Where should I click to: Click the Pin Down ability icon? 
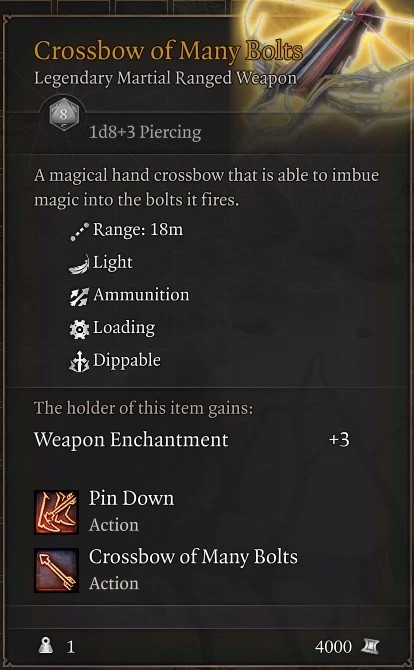[56, 512]
